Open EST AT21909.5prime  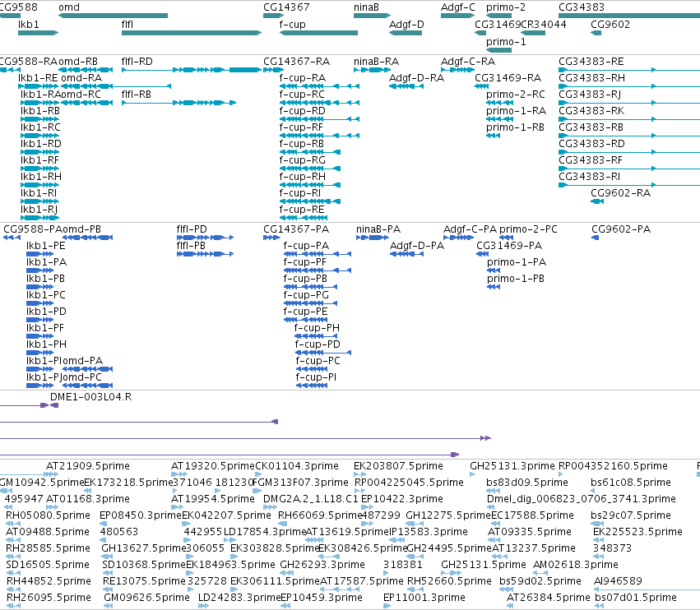pos(88,466)
